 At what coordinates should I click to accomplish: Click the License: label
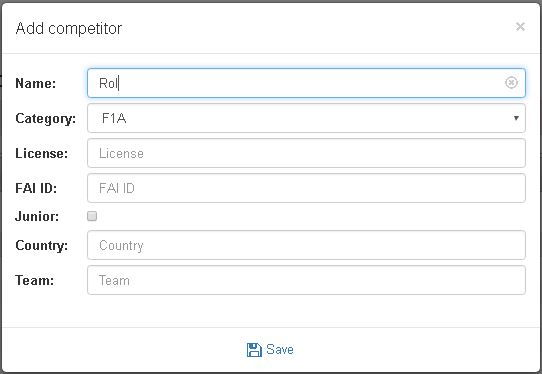click(x=41, y=153)
